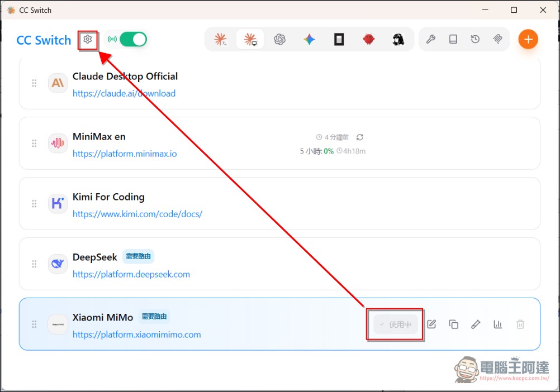The height and width of the screenshot is (392, 560).
Task: Click the MiniMax en drag handle
Action: click(34, 144)
